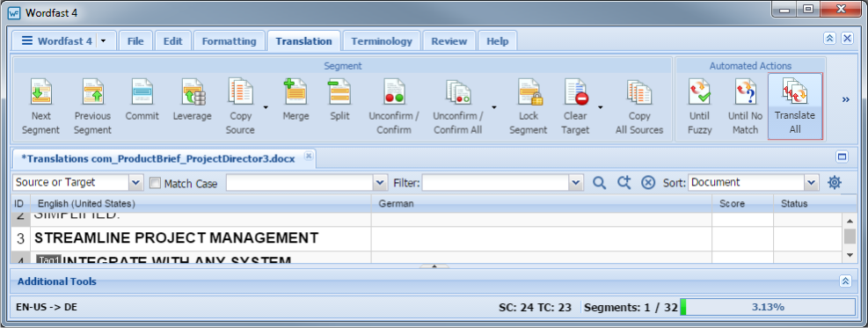
Task: Lock the current segment
Action: [x=529, y=91]
